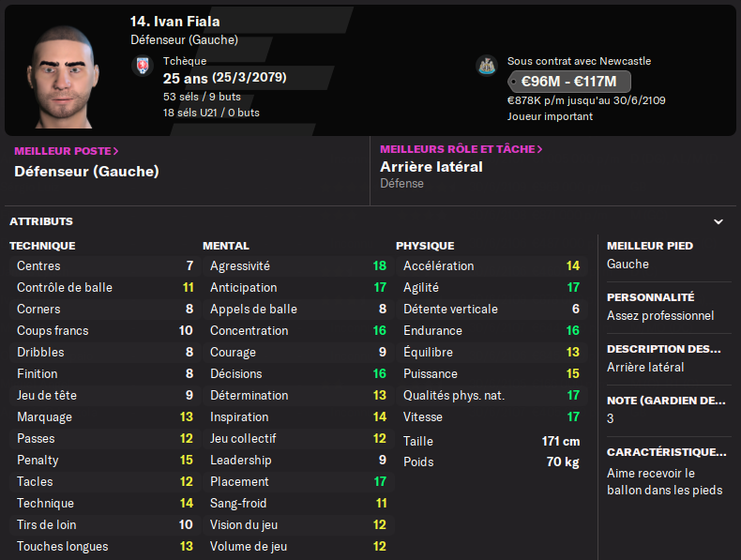Expand the truncated Description des... heading
The width and height of the screenshot is (741, 560).
663,349
